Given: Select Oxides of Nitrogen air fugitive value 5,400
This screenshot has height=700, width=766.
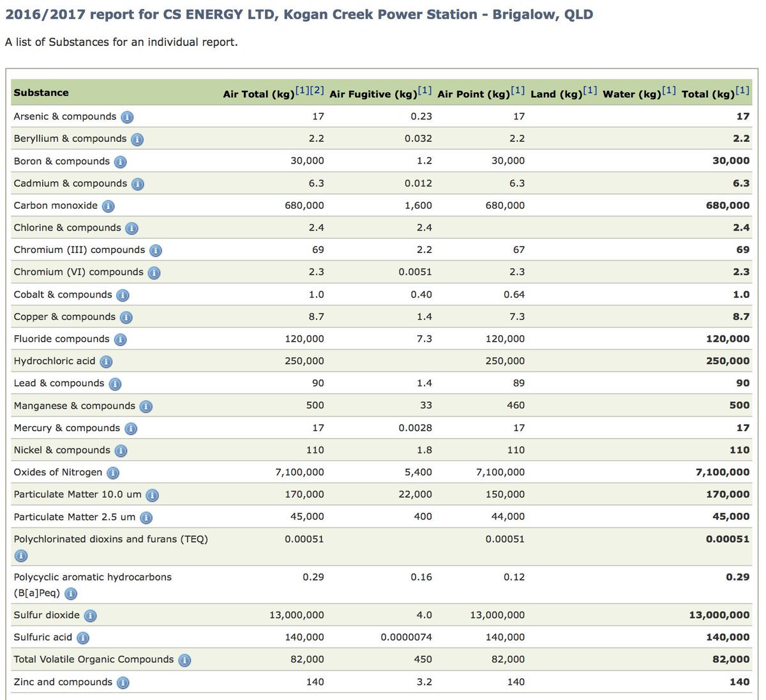Looking at the screenshot, I should (418, 472).
